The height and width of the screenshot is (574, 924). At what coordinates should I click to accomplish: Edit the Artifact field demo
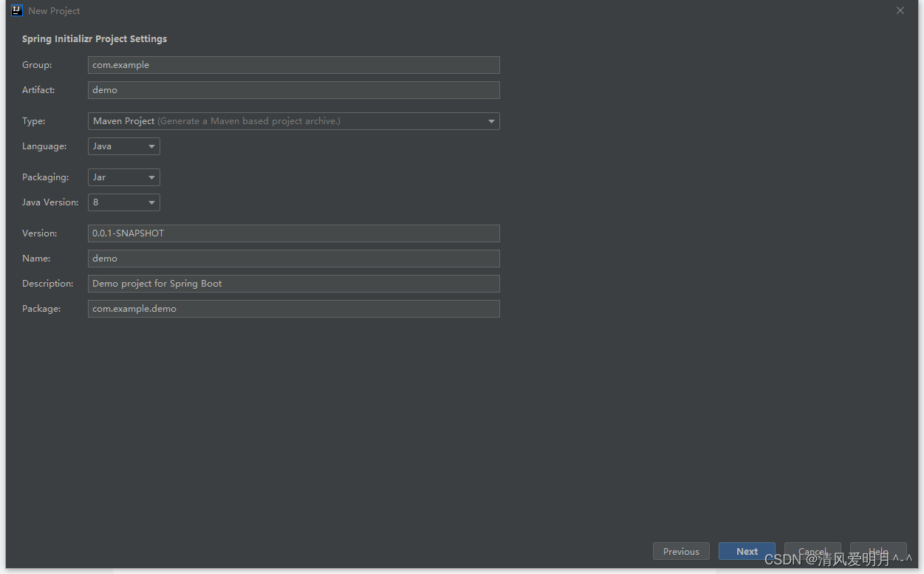point(293,90)
